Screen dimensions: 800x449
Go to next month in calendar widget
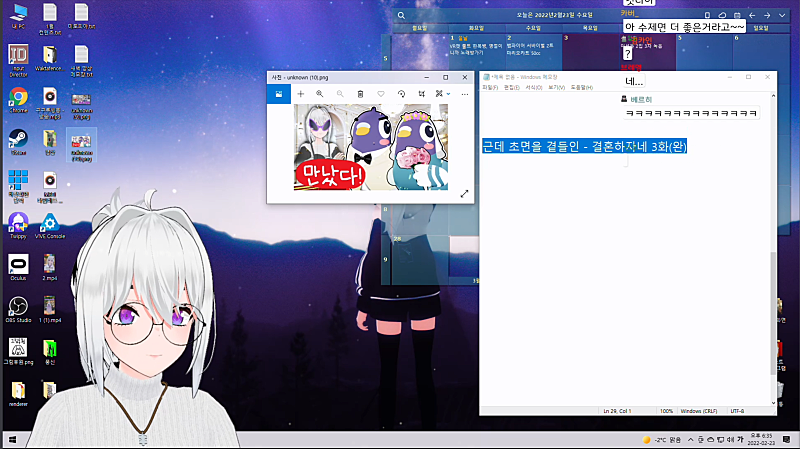[x=767, y=15]
